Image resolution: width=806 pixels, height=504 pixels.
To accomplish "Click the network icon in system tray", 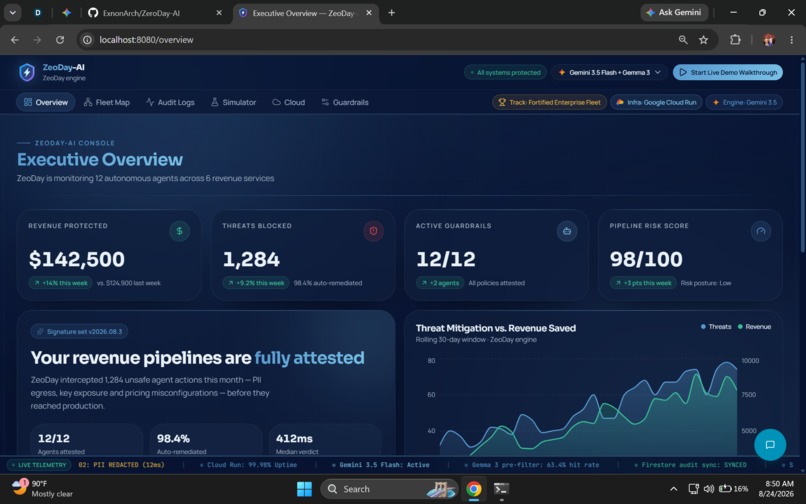I will point(693,489).
